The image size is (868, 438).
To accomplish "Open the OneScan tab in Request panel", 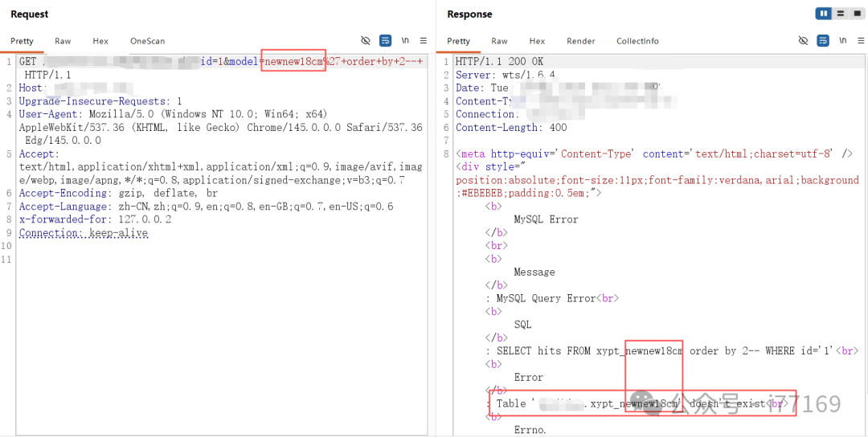I will 147,41.
